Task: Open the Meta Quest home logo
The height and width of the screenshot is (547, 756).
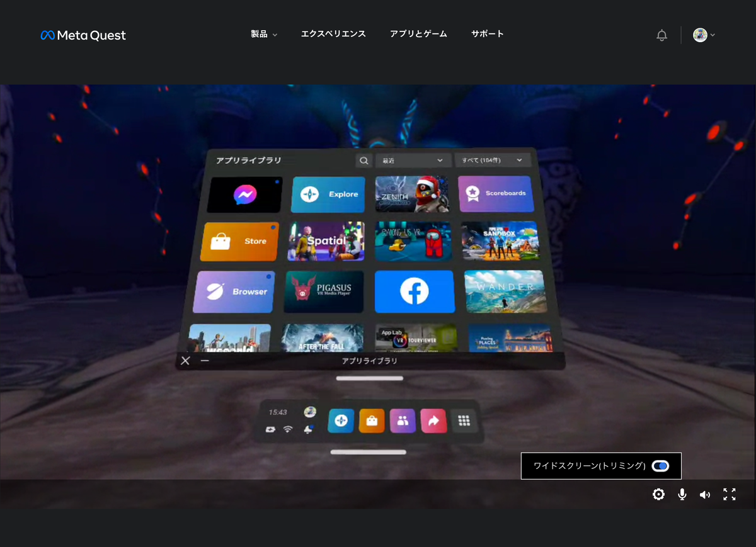Action: pos(83,35)
